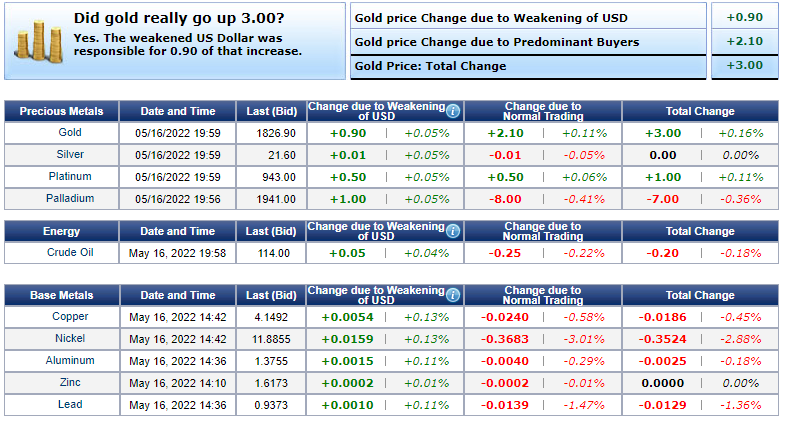785x421 pixels.
Task: Click the Aluminum row name
Action: click(x=69, y=361)
